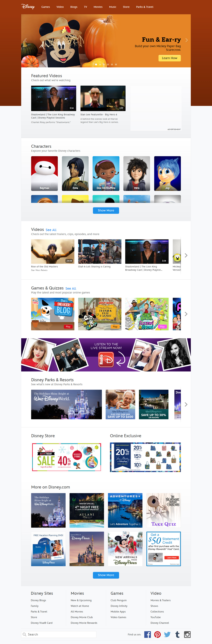Play Stan Lee Featurette video
The width and height of the screenshot is (212, 644).
pos(103,98)
